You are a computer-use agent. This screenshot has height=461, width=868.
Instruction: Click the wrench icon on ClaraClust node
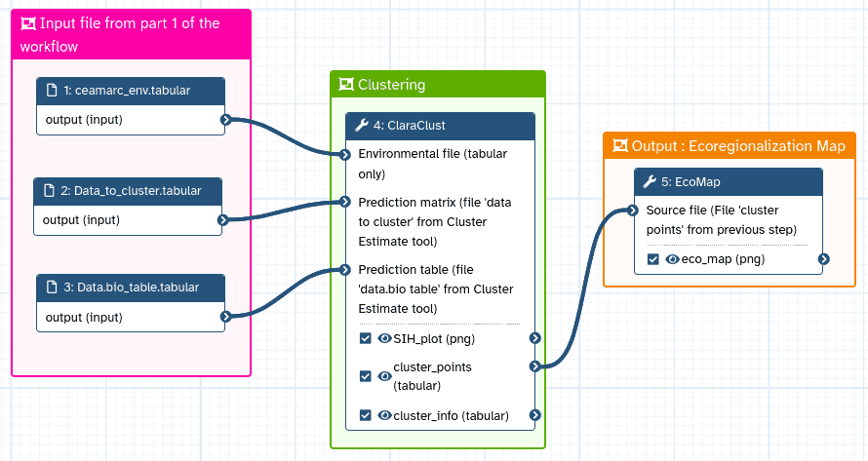pyautogui.click(x=361, y=126)
